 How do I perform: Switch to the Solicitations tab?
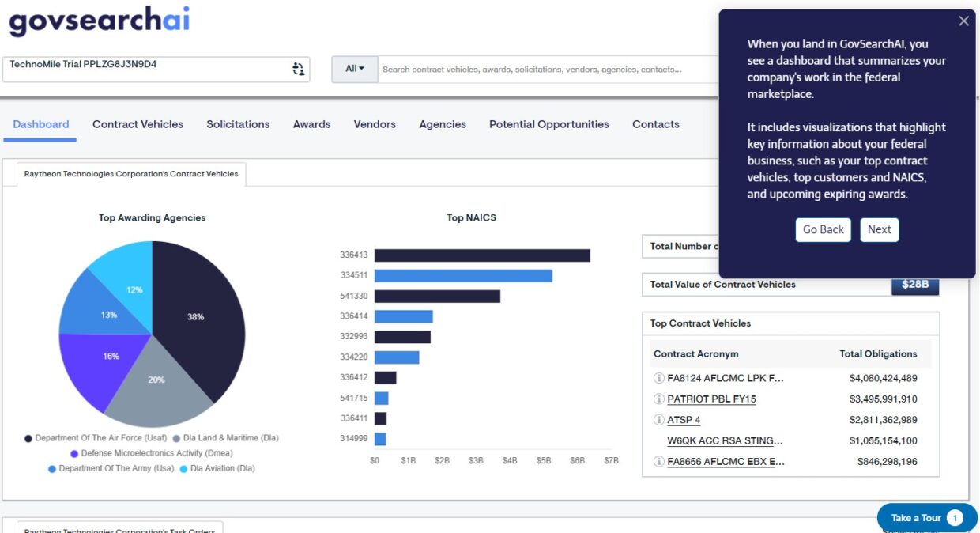point(238,124)
